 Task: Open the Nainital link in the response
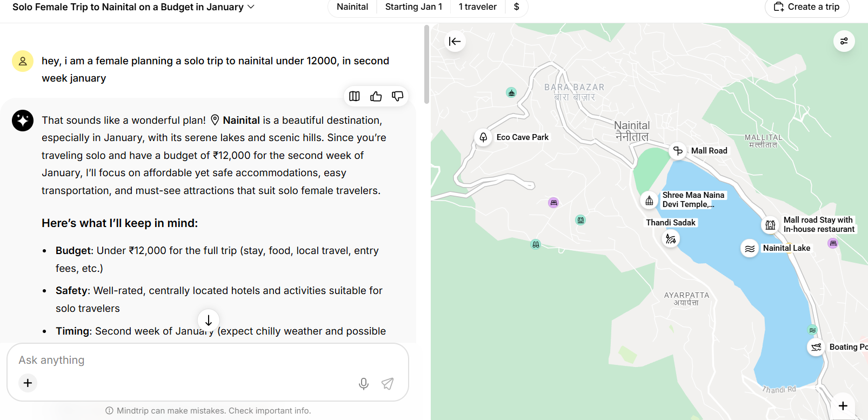(x=241, y=120)
